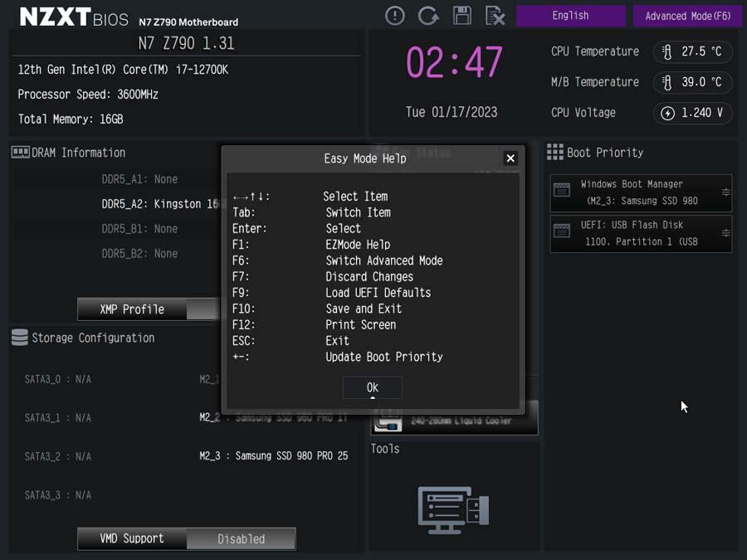The height and width of the screenshot is (560, 747).
Task: Click F7: Discard Changes help line
Action: click(x=323, y=276)
